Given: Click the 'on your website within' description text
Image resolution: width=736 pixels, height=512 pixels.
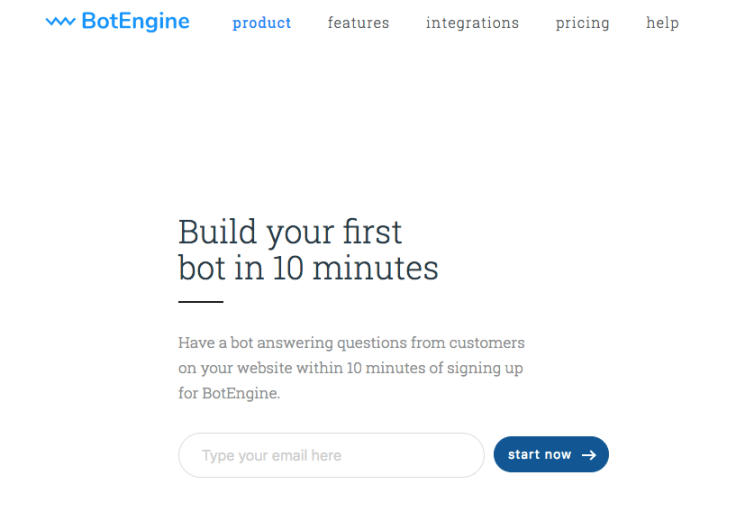Looking at the screenshot, I should pyautogui.click(x=261, y=368).
